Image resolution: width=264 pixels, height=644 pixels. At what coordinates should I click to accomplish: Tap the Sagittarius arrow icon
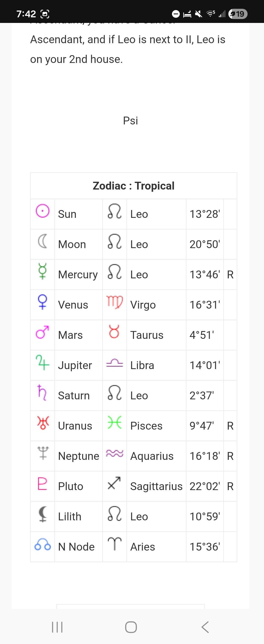click(x=114, y=483)
